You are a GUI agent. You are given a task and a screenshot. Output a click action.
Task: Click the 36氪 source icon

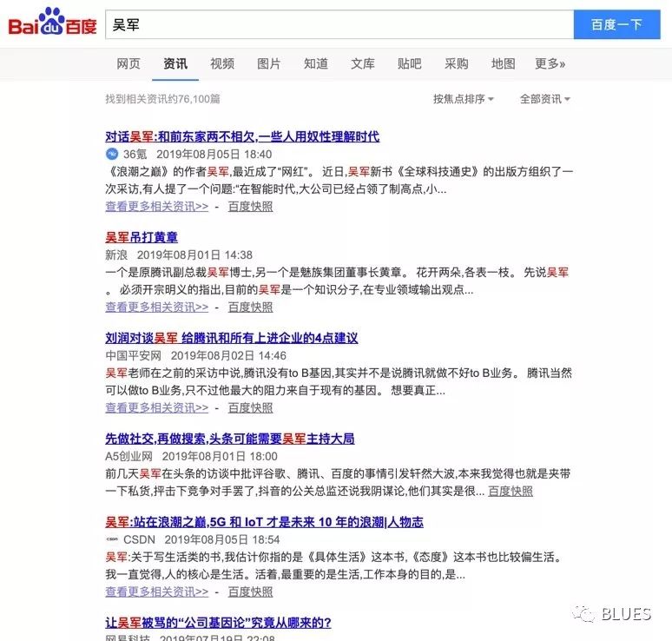click(x=112, y=154)
